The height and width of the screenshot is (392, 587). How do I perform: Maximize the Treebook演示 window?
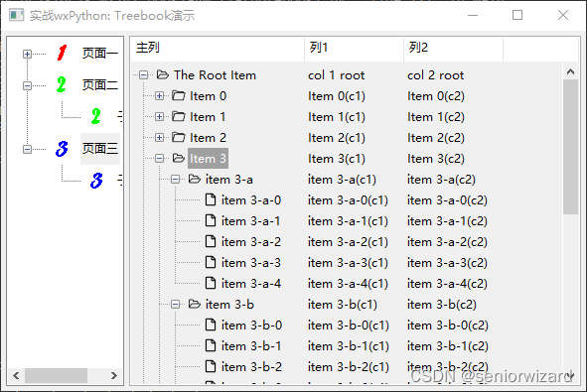[x=517, y=15]
